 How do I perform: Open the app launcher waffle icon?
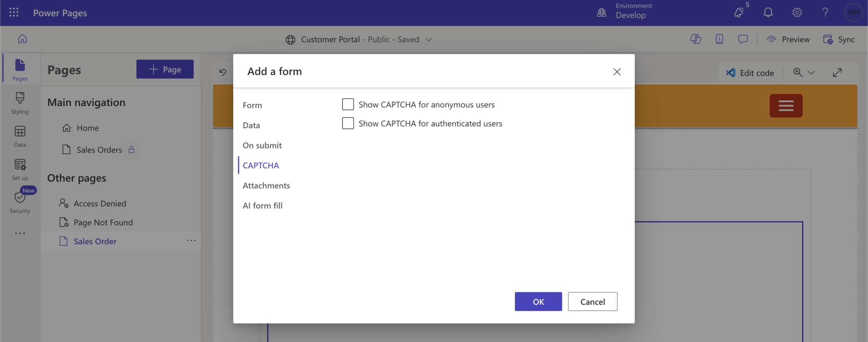pyautogui.click(x=14, y=13)
